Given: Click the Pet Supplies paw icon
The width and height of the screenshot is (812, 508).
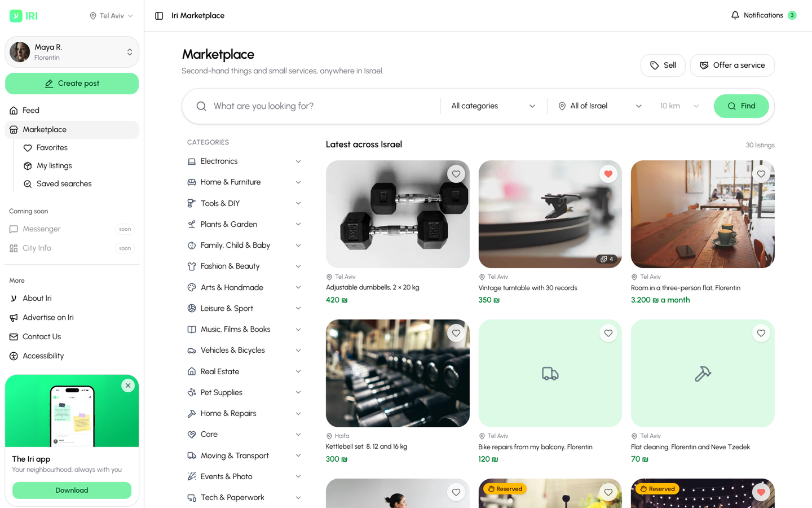Looking at the screenshot, I should coord(192,392).
